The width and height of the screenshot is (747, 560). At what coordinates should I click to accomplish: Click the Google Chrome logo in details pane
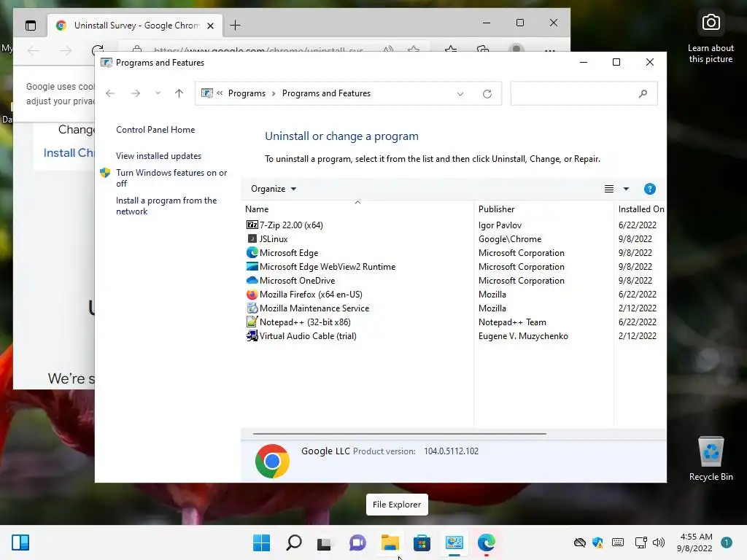(272, 461)
